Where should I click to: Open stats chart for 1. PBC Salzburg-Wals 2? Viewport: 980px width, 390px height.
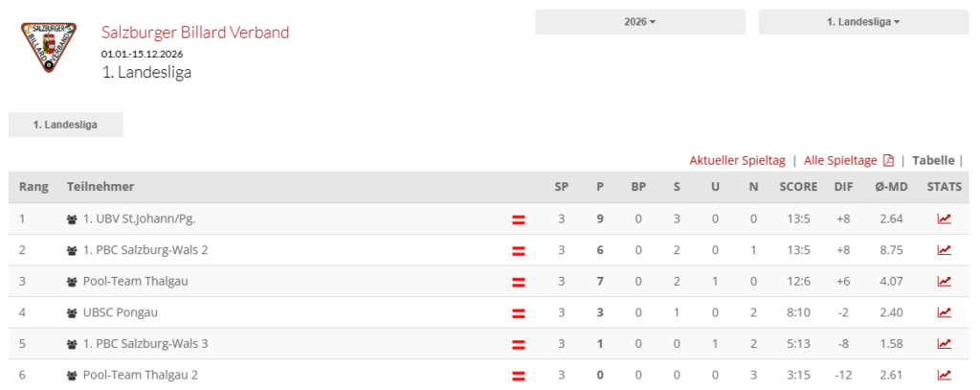click(944, 250)
